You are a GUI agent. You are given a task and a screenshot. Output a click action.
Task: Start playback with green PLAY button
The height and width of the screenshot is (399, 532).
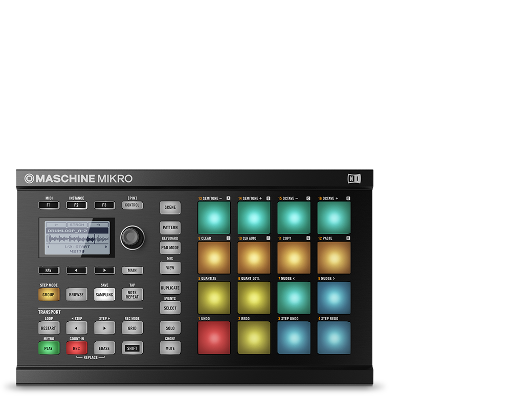49,348
